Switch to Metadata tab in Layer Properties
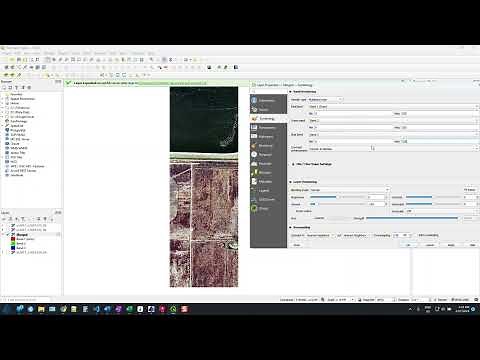480x360 pixels. click(268, 182)
